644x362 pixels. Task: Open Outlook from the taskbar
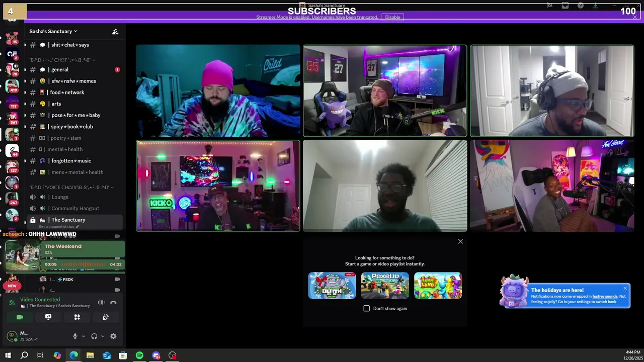(107, 355)
